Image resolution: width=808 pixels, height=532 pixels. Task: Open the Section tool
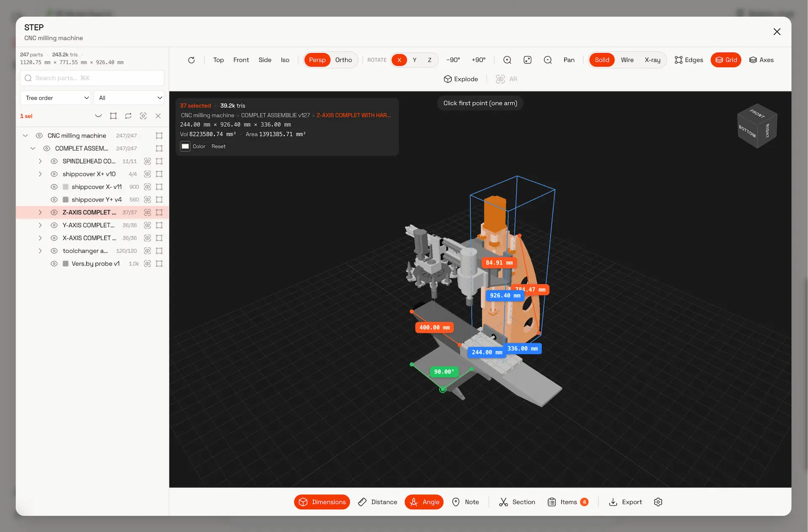[517, 502]
